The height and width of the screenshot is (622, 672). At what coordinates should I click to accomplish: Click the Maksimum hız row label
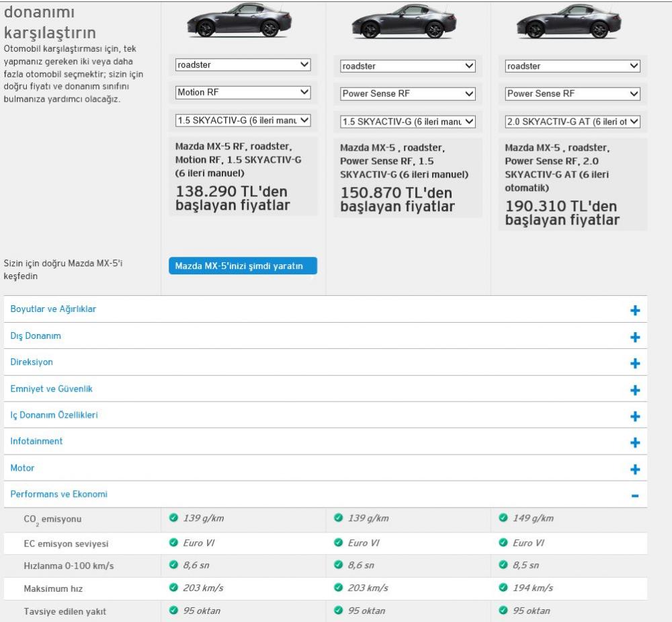[x=53, y=589]
